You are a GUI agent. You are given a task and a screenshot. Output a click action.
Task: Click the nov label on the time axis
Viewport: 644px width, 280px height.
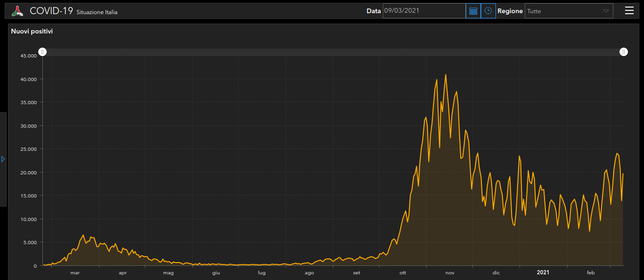[x=450, y=273]
